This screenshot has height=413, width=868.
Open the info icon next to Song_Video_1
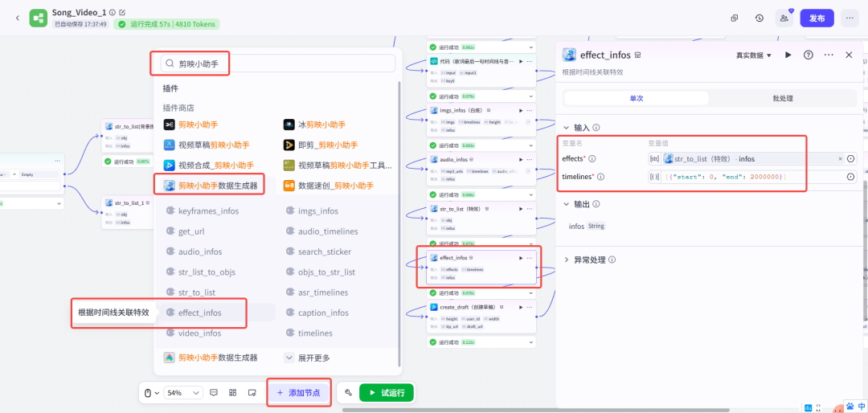[x=113, y=12]
